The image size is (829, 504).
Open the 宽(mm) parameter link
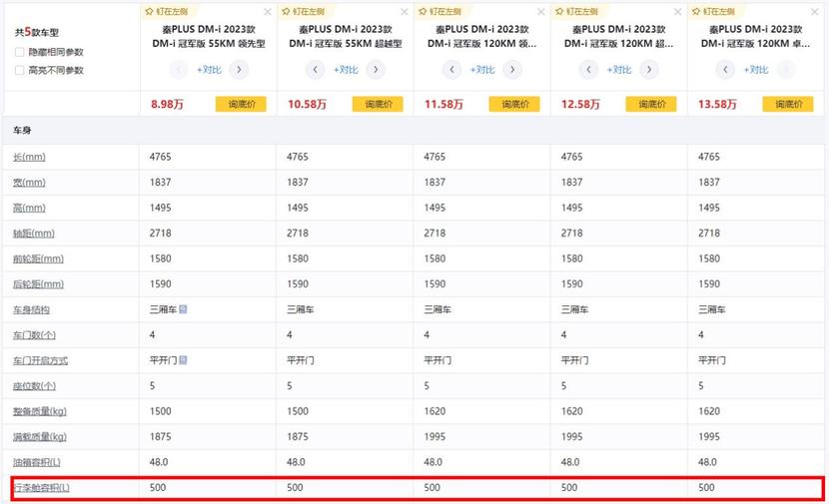(x=29, y=183)
